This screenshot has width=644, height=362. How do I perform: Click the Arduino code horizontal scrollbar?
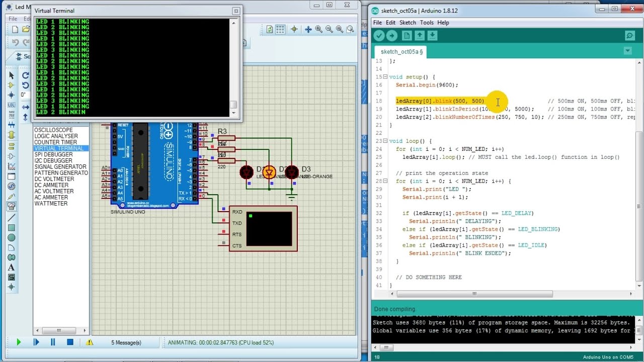[474, 294]
